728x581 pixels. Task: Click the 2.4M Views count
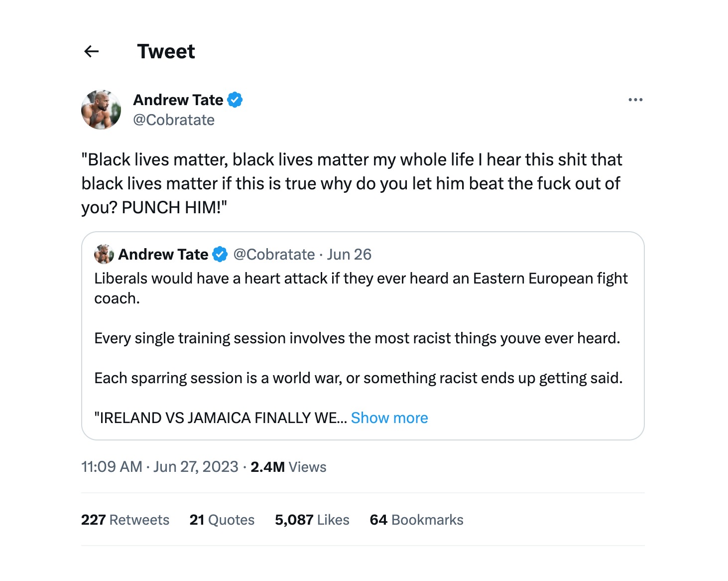click(288, 467)
